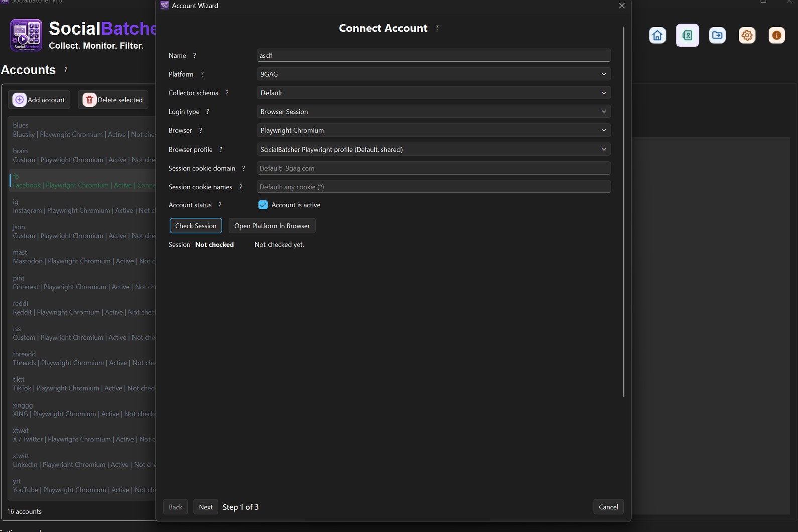Select the mast Mastodon account row
The height and width of the screenshot is (532, 798).
83,257
